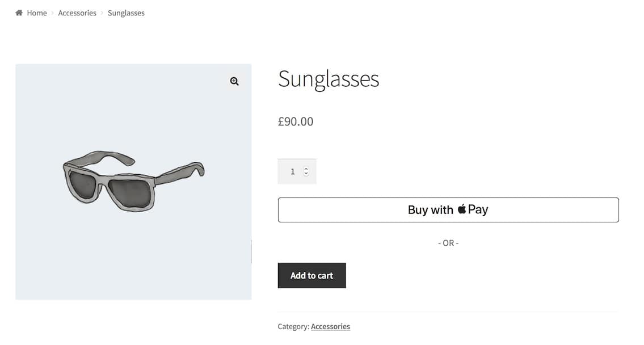
Task: Decrease quantity with the down arrow
Action: [x=306, y=174]
